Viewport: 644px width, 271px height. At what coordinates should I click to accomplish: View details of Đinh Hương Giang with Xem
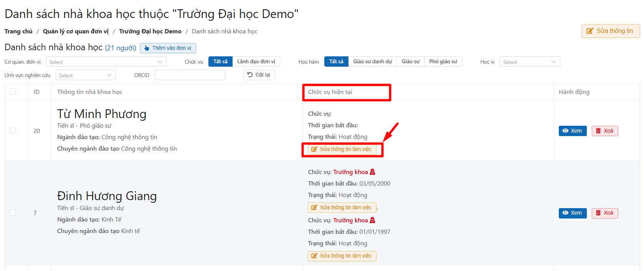(573, 213)
